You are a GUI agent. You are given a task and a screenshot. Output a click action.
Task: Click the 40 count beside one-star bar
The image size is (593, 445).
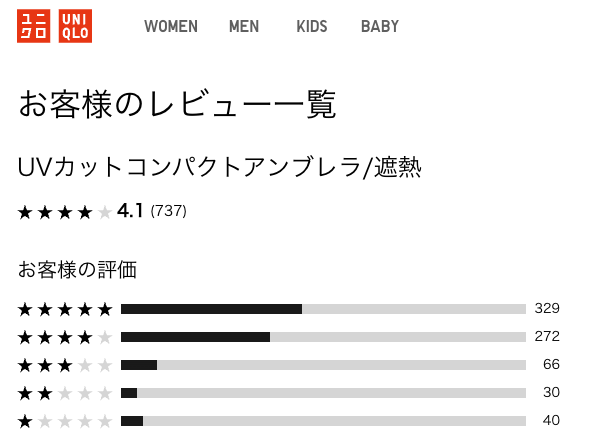(551, 420)
